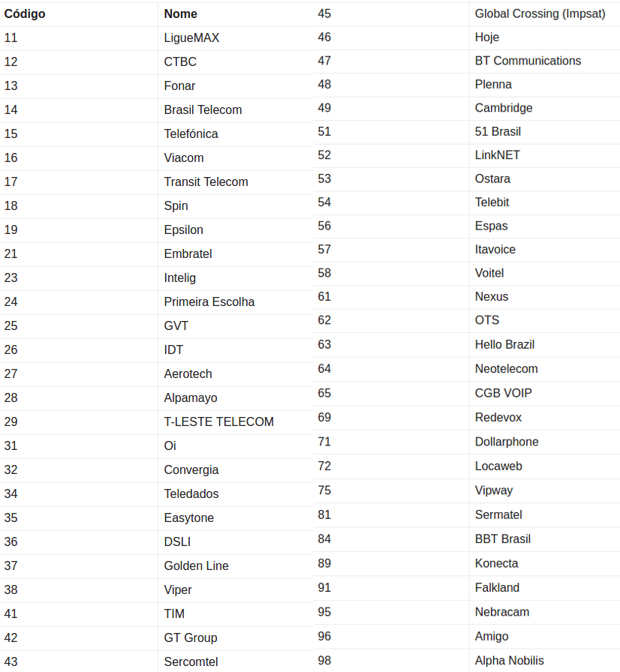Viewport: 620px width, 672px height.
Task: Select the Telefónica row name
Action: click(x=191, y=134)
